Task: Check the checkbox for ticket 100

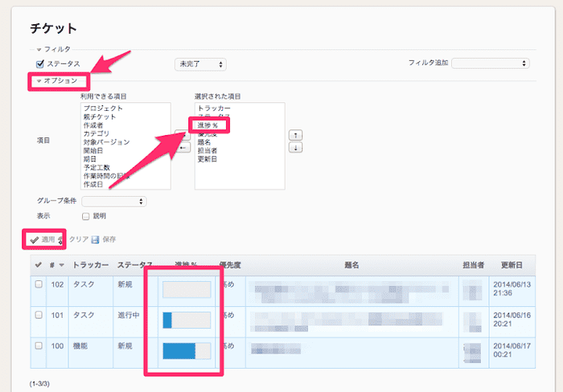Action: [x=39, y=345]
